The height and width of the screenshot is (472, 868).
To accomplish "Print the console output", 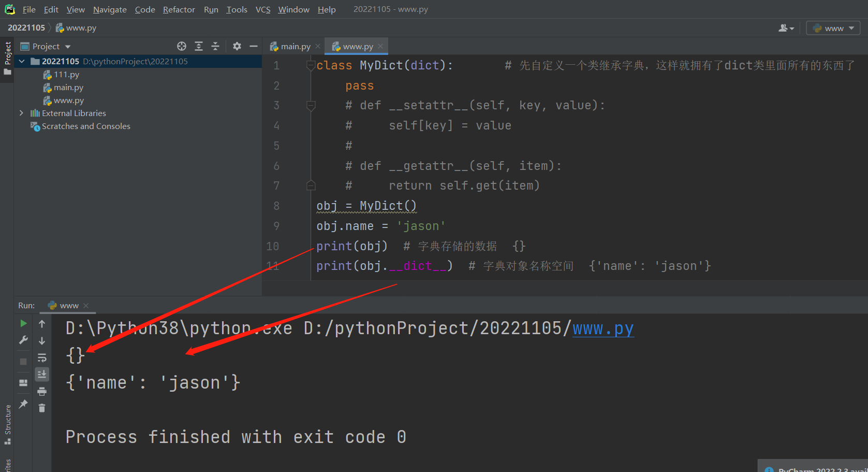I will pos(42,391).
